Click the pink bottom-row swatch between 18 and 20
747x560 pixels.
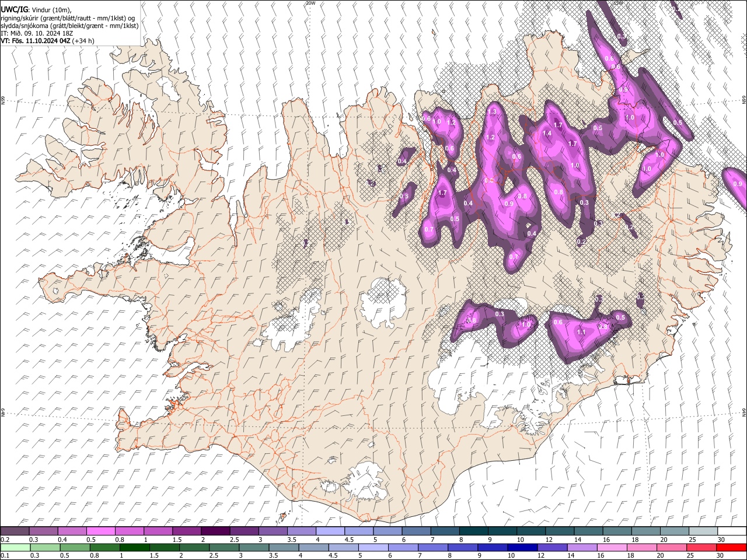(x=641, y=547)
